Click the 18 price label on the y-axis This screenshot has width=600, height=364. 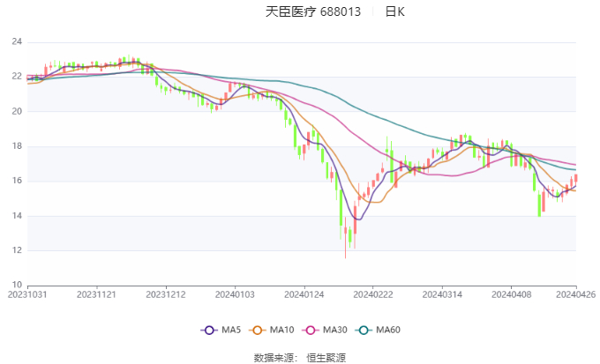pos(17,146)
